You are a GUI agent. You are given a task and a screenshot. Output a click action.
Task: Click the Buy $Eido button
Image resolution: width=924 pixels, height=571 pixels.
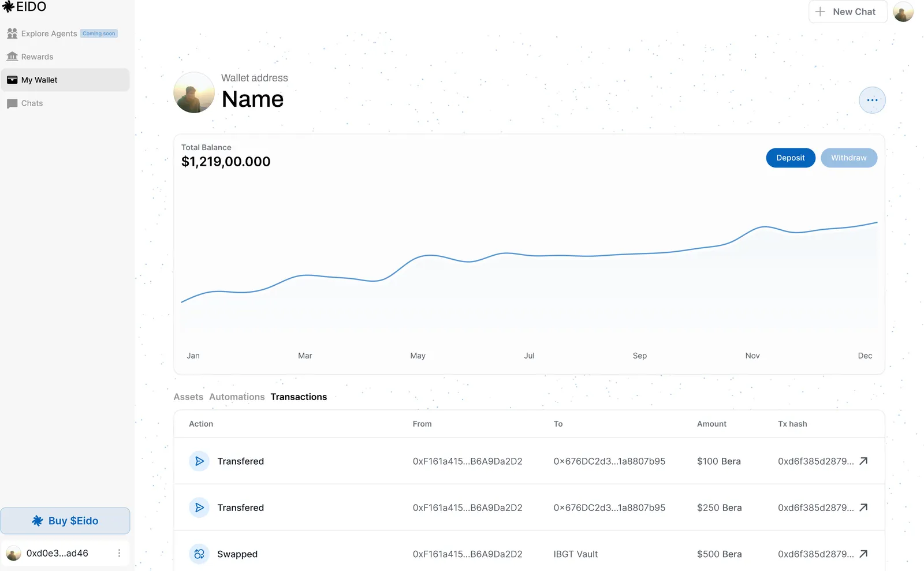[65, 521]
